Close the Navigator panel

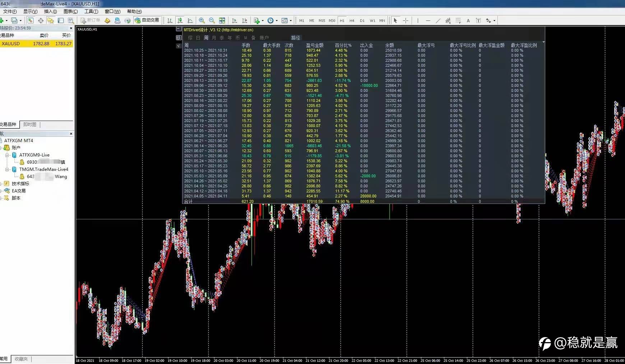pyautogui.click(x=71, y=134)
